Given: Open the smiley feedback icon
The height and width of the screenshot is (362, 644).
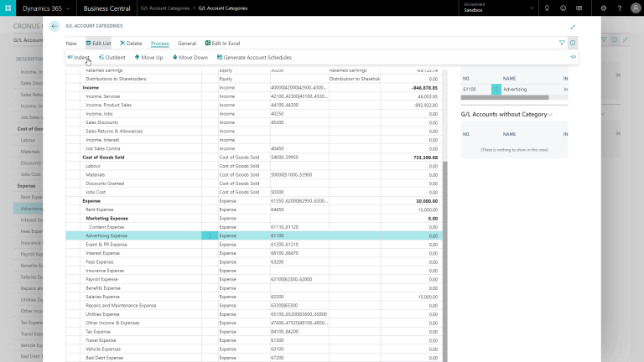Looking at the screenshot, I should click(x=563, y=8).
